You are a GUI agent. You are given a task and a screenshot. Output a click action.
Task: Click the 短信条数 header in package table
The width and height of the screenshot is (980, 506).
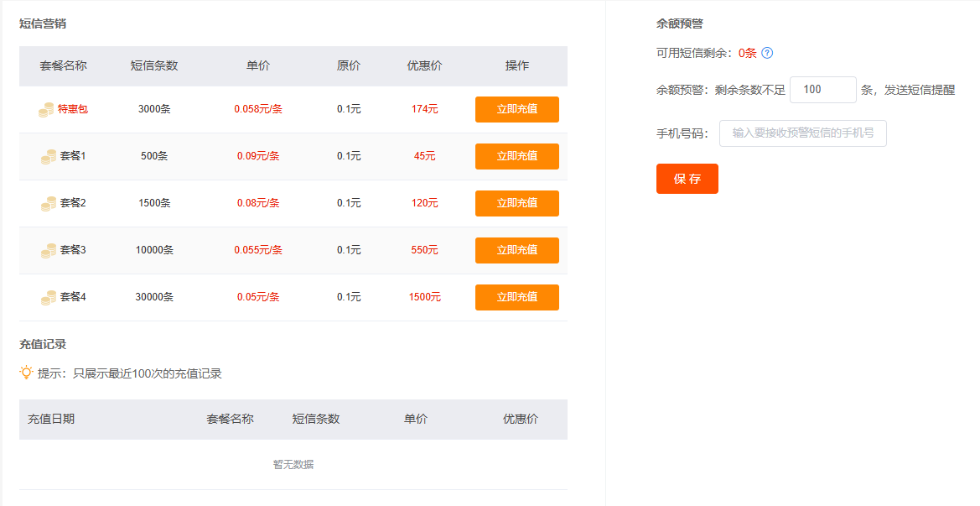click(154, 65)
